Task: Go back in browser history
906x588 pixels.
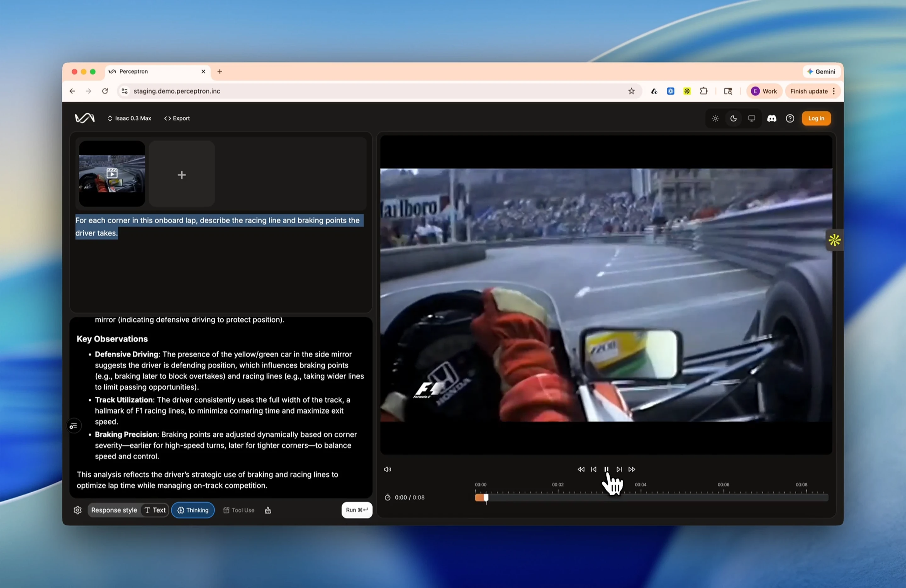Action: pyautogui.click(x=72, y=91)
